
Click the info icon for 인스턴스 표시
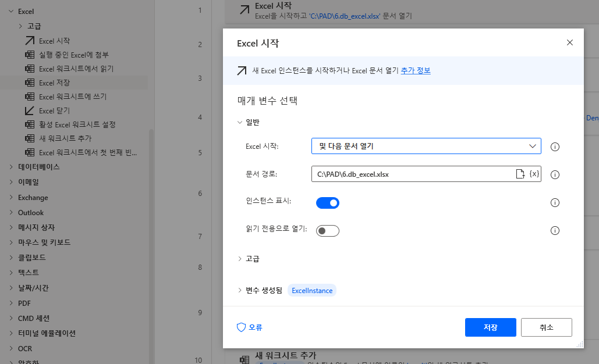point(555,202)
